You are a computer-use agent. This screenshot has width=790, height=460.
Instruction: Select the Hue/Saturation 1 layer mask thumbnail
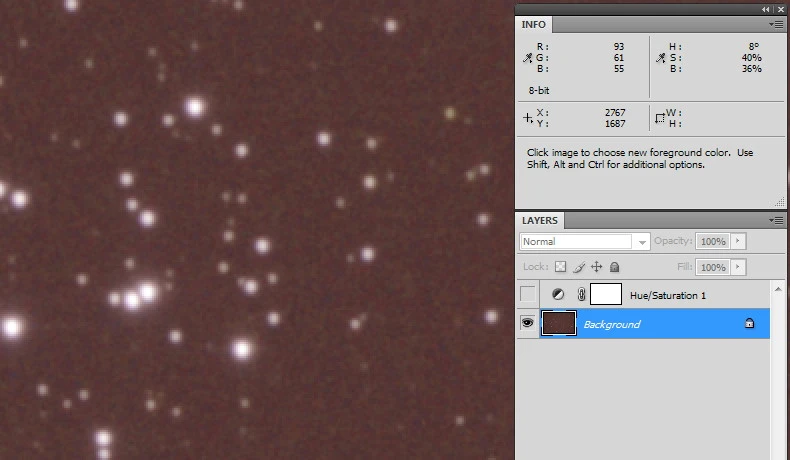606,295
